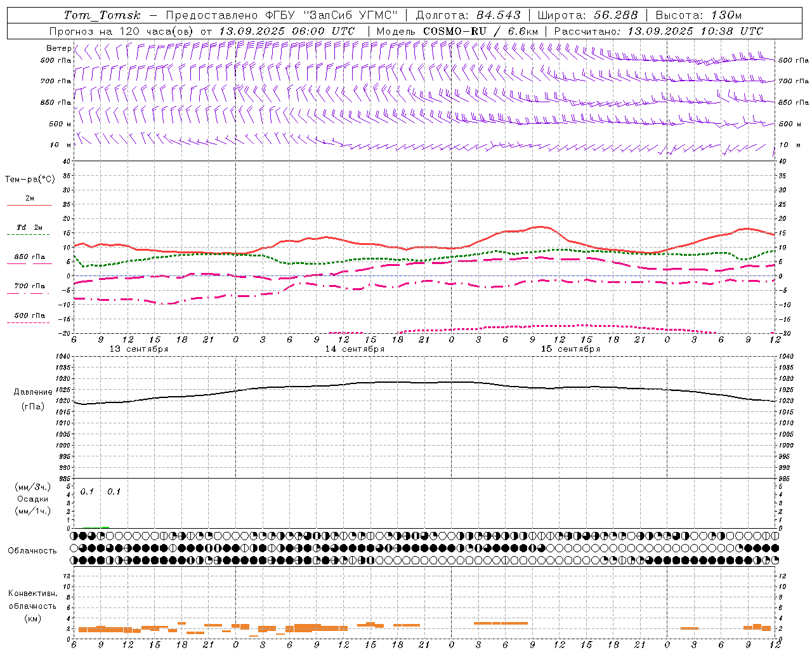Click the 500 м wind level label on left
This screenshot has height=650, width=812.
(x=60, y=124)
